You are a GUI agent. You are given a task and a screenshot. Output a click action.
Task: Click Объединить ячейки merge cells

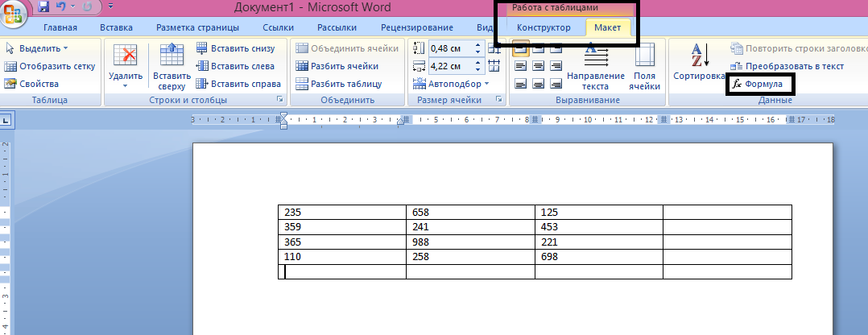(x=346, y=48)
